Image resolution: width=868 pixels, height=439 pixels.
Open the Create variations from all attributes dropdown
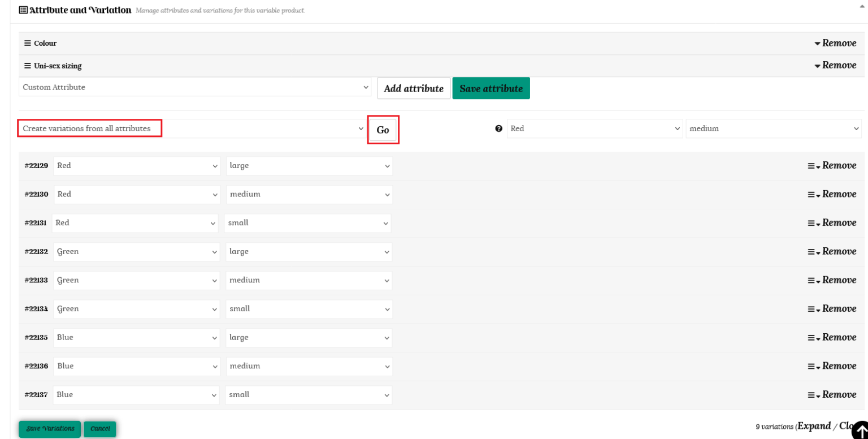tap(192, 128)
